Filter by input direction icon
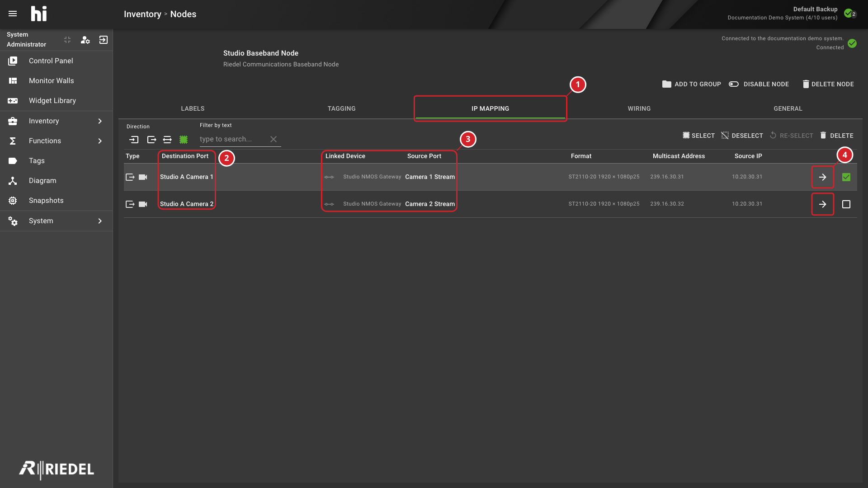 tap(134, 140)
